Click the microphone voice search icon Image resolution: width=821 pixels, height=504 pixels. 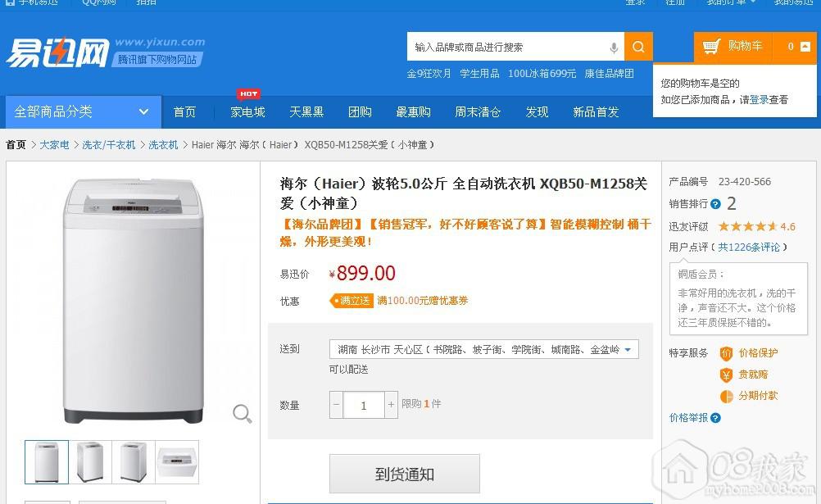click(x=614, y=48)
